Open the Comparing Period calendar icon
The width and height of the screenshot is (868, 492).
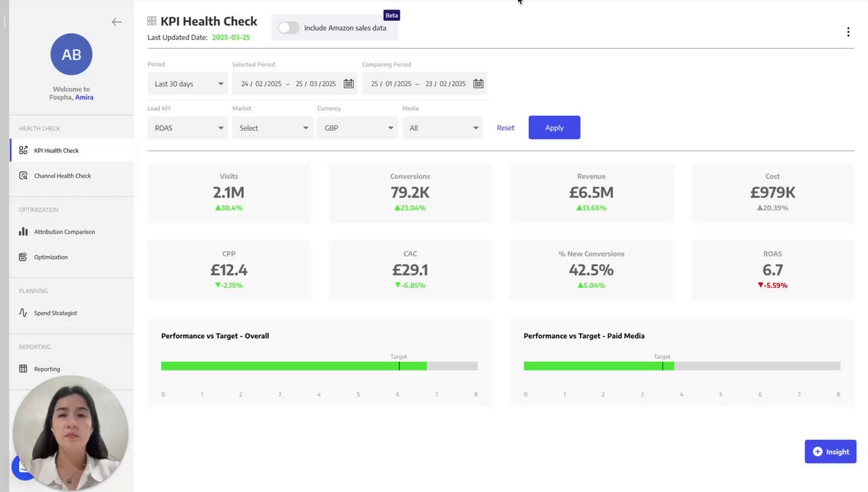478,83
